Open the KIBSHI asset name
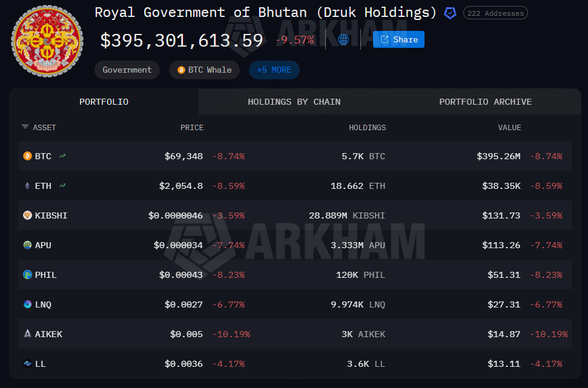Image resolution: width=588 pixels, height=388 pixels. point(51,215)
